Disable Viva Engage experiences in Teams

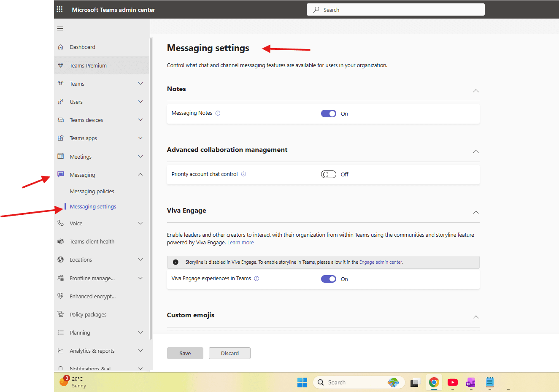coord(329,279)
